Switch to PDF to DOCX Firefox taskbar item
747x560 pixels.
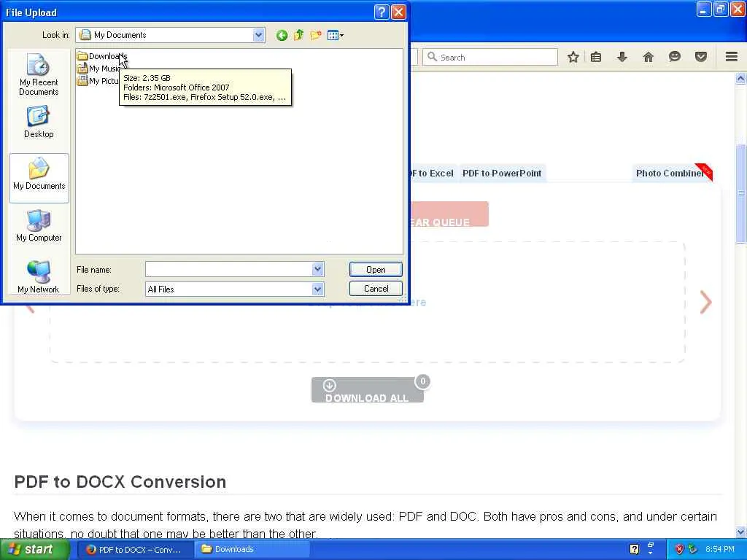click(x=135, y=550)
